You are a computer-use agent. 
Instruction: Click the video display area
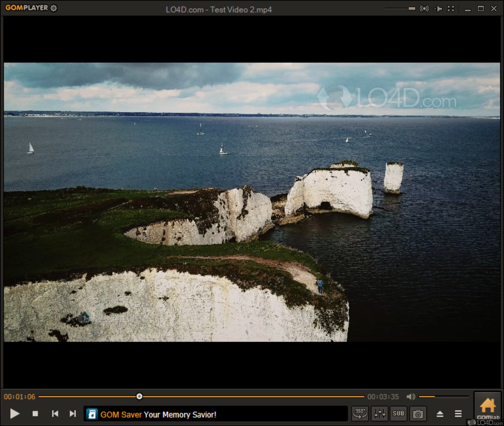pyautogui.click(x=252, y=202)
